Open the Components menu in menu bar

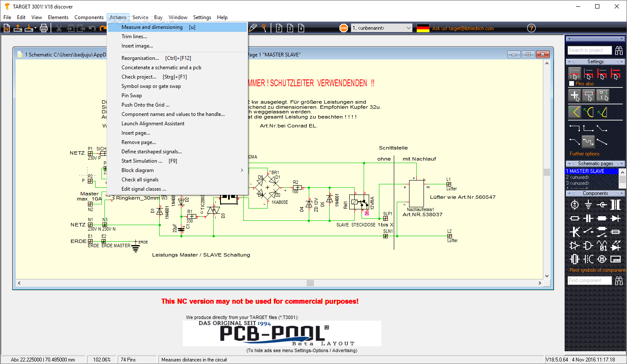point(89,17)
